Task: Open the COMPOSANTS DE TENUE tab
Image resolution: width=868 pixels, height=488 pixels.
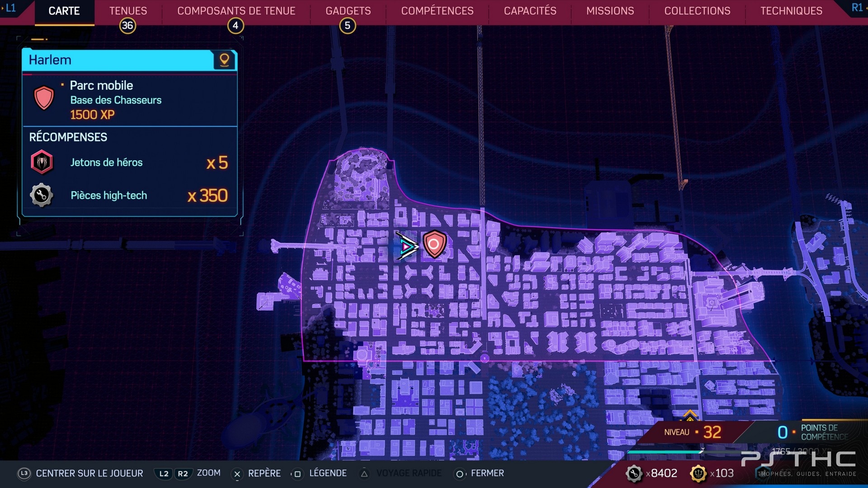Action: click(x=236, y=11)
